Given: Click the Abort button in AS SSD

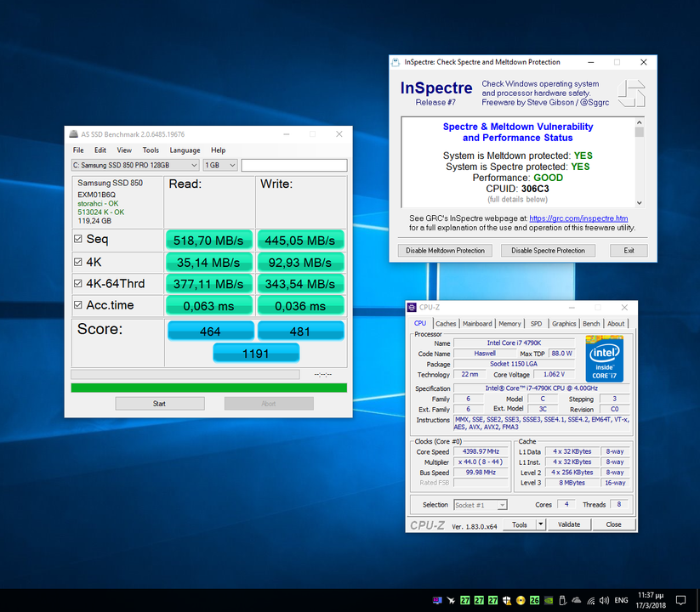Looking at the screenshot, I should [x=269, y=404].
